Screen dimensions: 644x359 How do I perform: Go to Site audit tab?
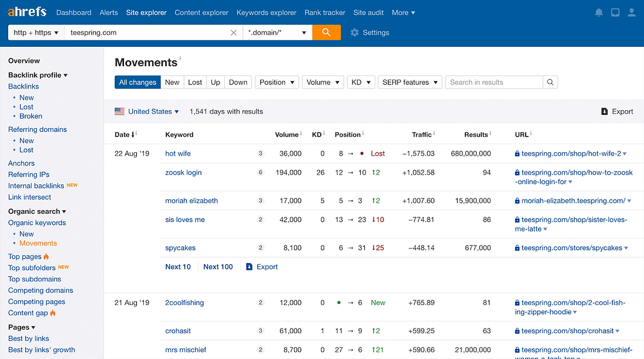coord(369,12)
